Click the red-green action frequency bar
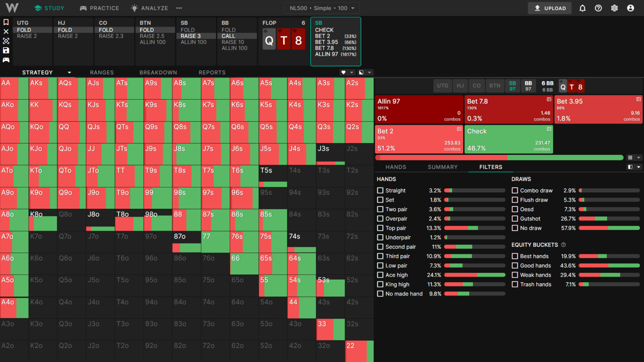 coord(499,157)
